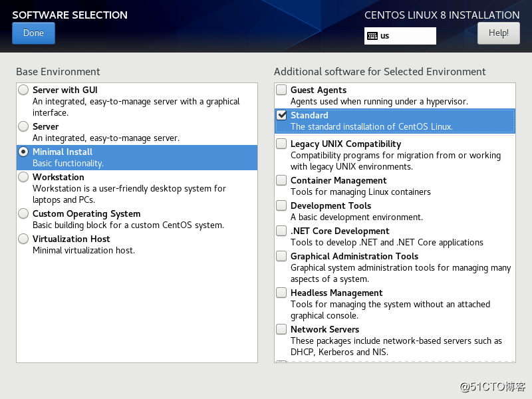This screenshot has width=532, height=399.
Task: Select the Minimal Install radio button
Action: pos(23,152)
